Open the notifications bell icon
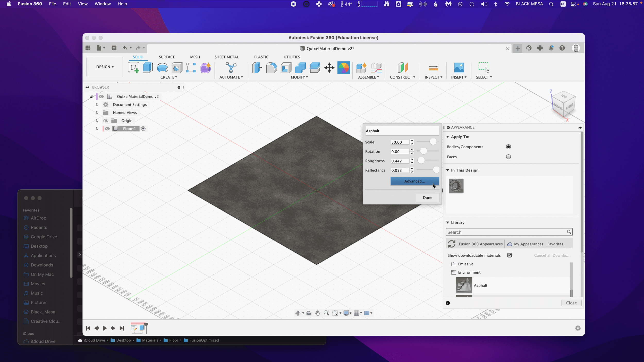Screen dimensions: 644x362 tap(551, 48)
